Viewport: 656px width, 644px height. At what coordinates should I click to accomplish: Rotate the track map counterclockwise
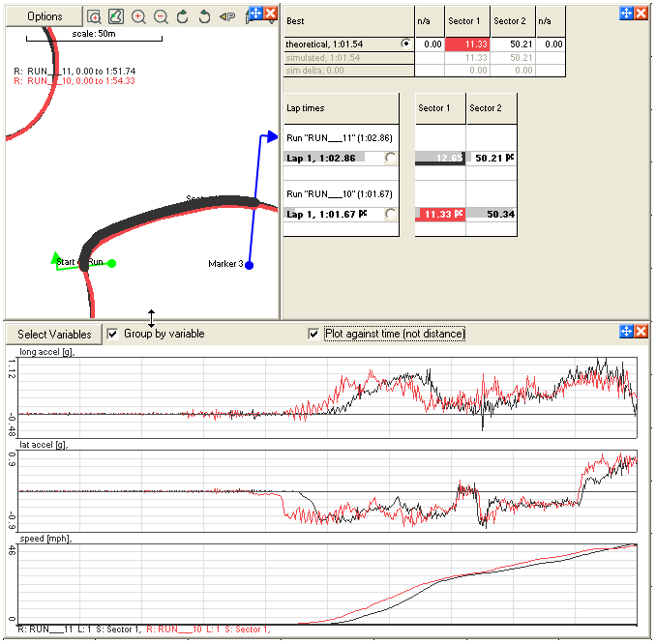click(x=204, y=16)
